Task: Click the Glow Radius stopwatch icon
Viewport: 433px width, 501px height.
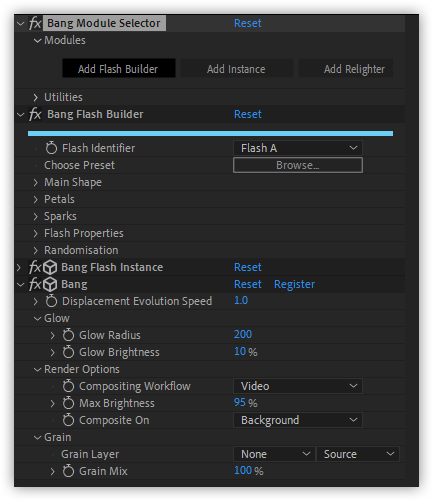Action: coord(68,335)
